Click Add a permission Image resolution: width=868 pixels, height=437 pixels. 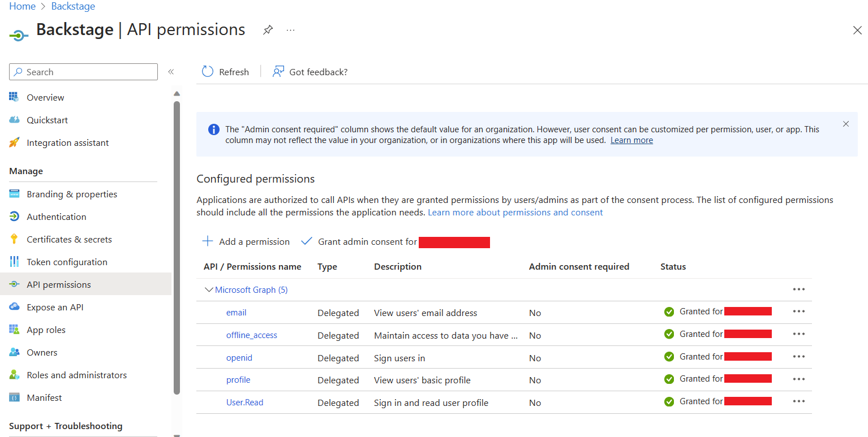[246, 241]
